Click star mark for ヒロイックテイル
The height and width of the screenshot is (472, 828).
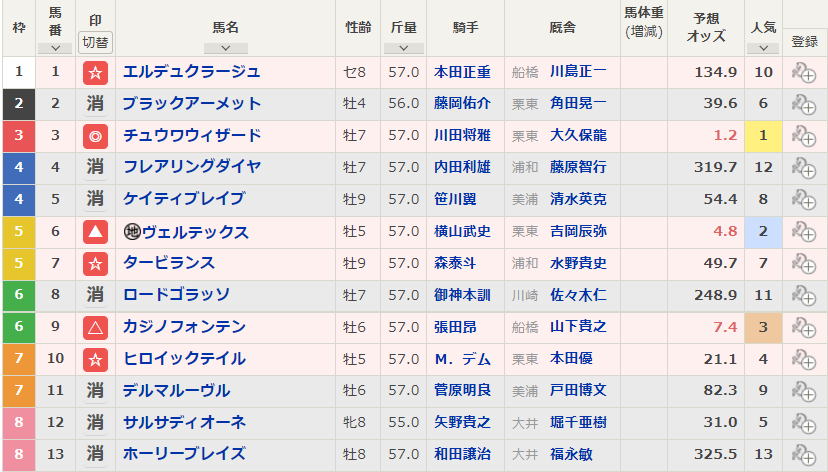95,360
